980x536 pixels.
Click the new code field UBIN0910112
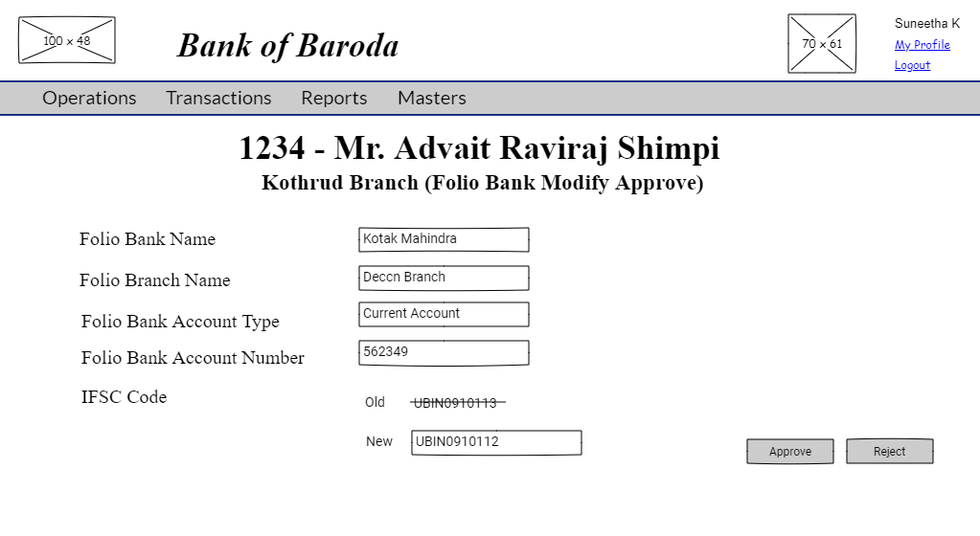[x=496, y=442]
